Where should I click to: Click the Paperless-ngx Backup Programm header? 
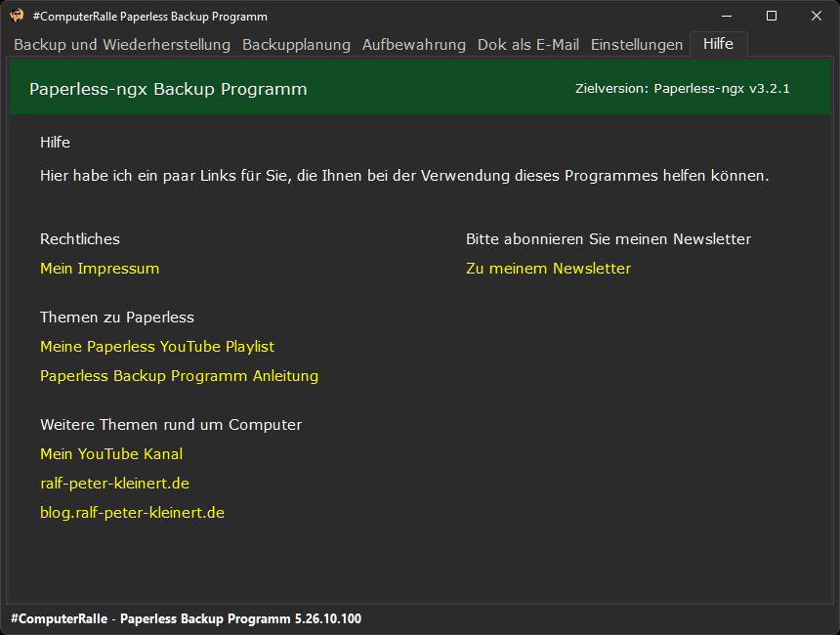coord(168,89)
